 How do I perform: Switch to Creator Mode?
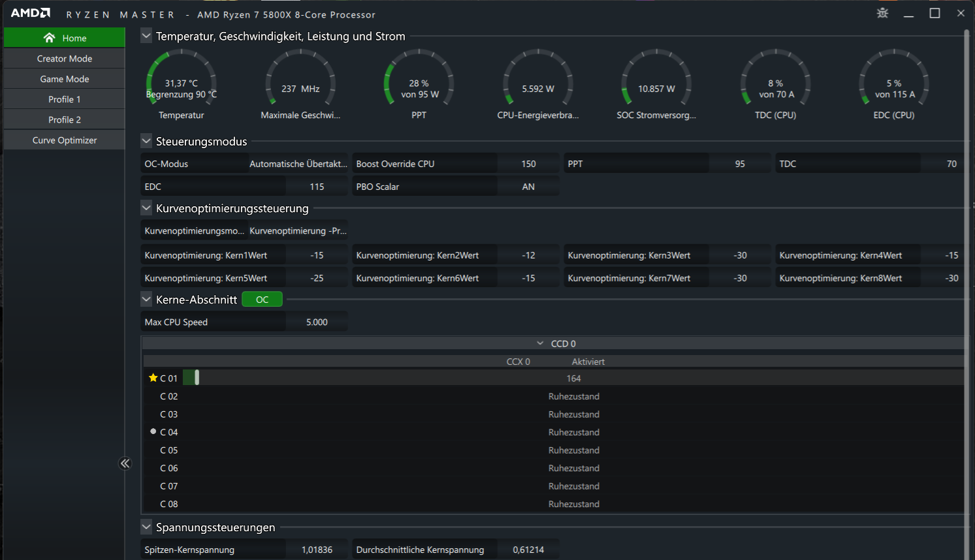coord(64,59)
